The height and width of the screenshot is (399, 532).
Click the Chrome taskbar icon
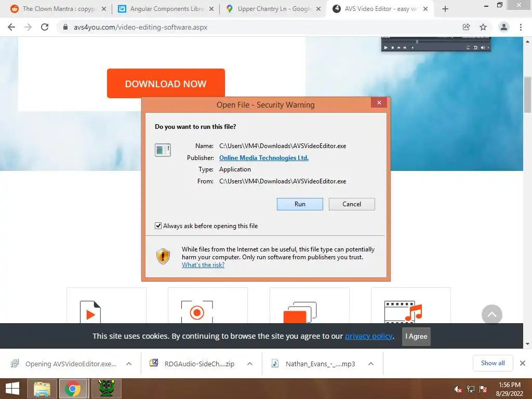(x=73, y=389)
